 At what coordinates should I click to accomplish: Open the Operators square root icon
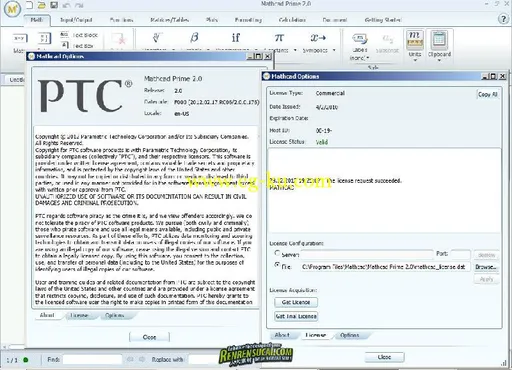coord(157,37)
